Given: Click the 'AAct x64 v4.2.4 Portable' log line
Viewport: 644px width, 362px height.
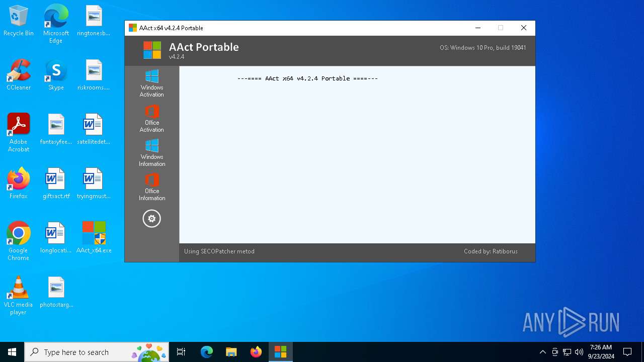Looking at the screenshot, I should coord(307,78).
